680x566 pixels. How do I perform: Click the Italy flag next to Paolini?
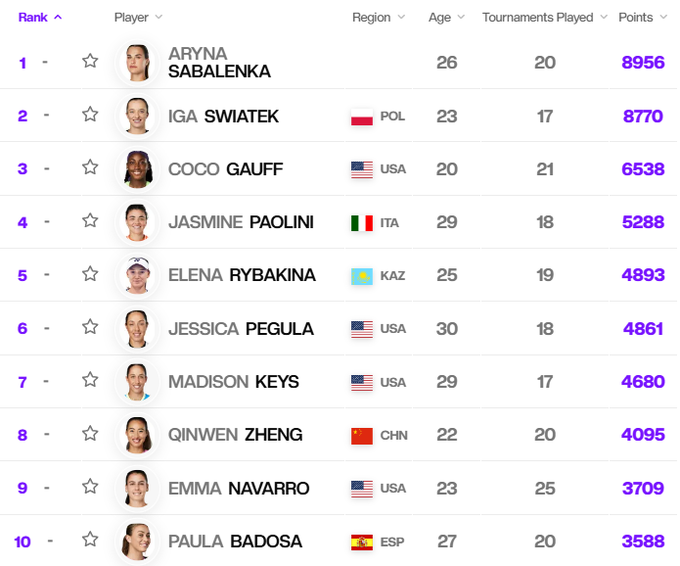[361, 223]
